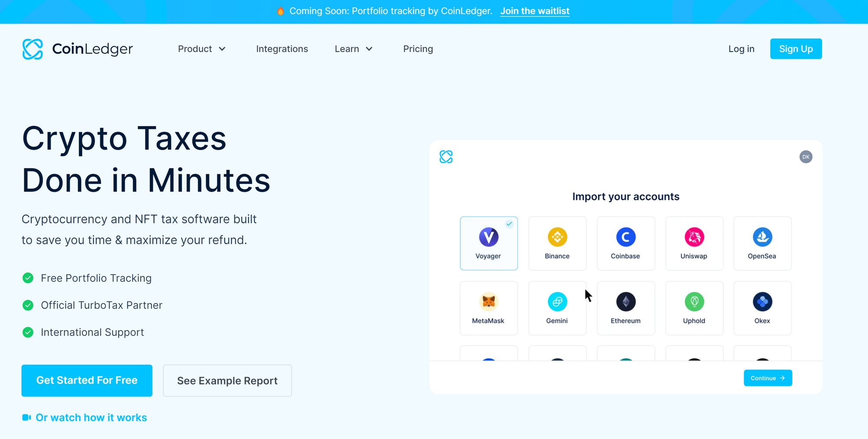The height and width of the screenshot is (439, 868).
Task: Click the Sign Up button
Action: coord(796,49)
